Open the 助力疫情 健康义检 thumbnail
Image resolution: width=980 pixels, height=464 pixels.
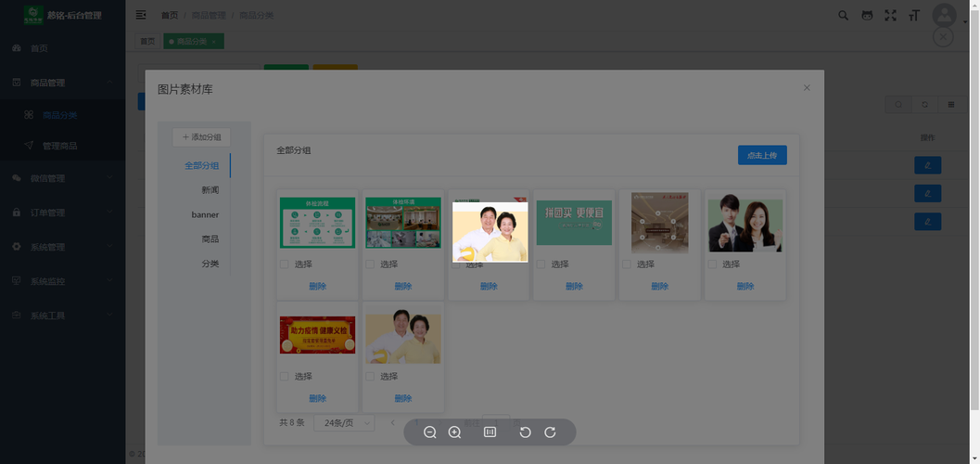click(x=317, y=335)
